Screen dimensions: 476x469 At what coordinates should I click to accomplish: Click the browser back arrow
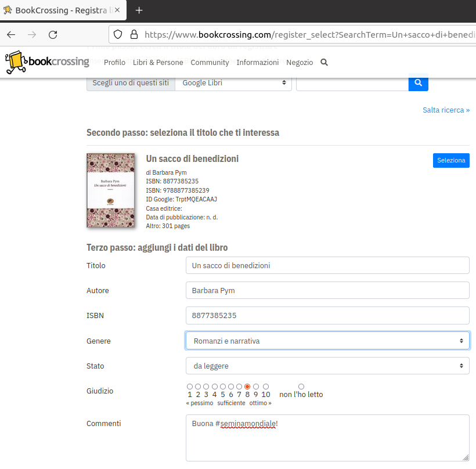tap(11, 34)
